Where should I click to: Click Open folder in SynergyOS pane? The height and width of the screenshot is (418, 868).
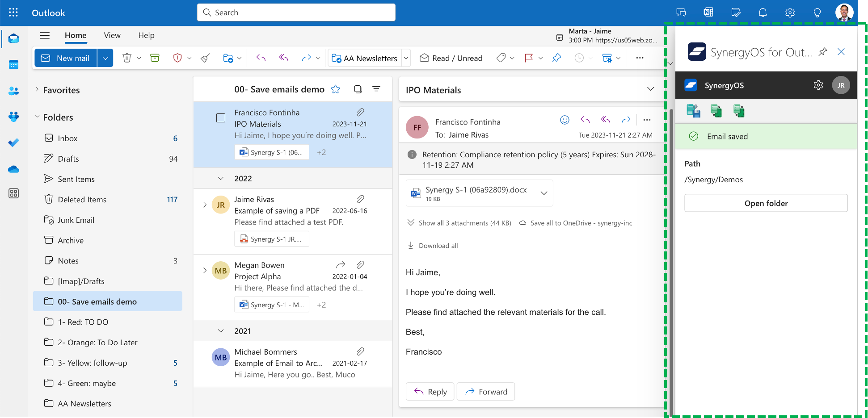coord(766,203)
